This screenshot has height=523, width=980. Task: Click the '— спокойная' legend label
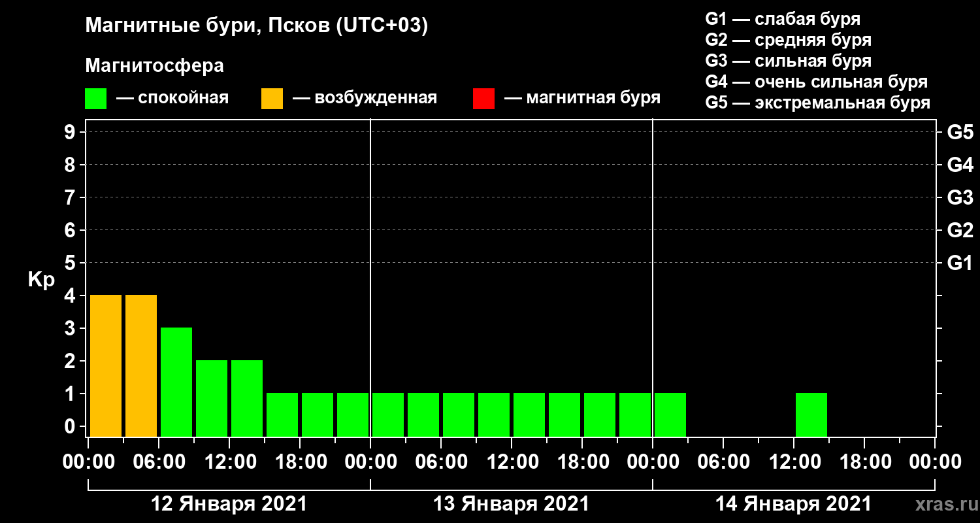172,98
